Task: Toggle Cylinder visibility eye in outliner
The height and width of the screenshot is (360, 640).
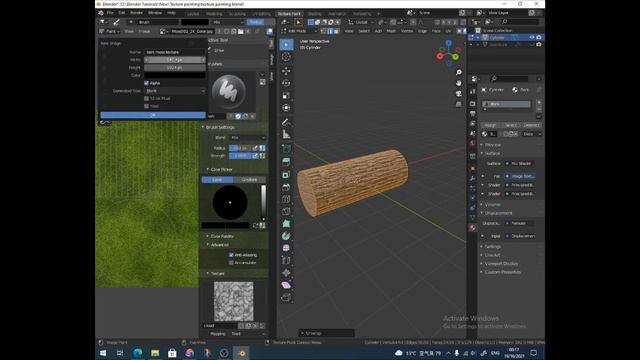Action: (x=531, y=37)
